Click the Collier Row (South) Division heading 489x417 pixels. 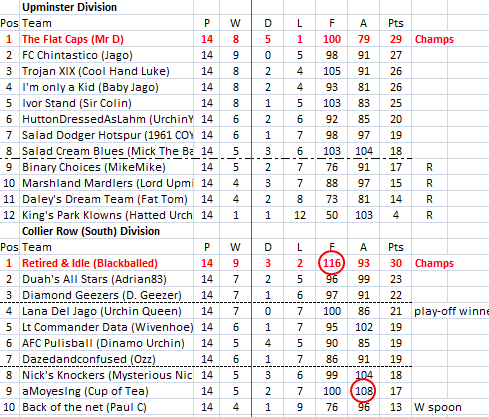click(91, 231)
